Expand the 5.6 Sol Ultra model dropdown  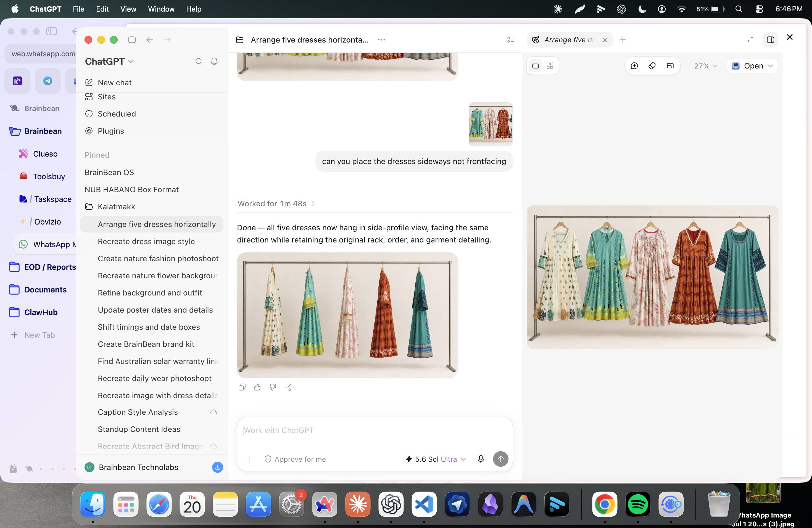tap(436, 459)
